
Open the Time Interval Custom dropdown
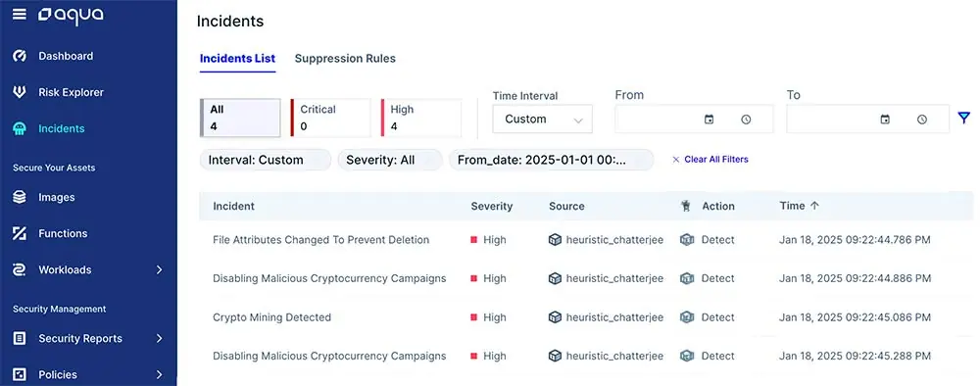point(543,120)
